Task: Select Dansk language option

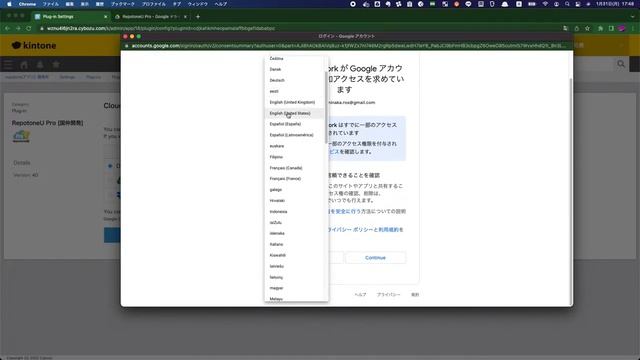Action: [x=295, y=69]
